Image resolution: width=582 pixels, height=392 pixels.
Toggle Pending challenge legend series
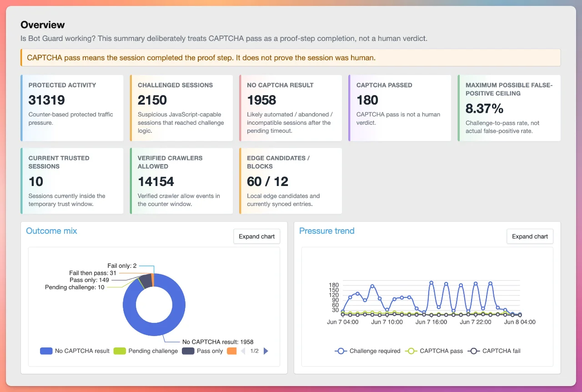(x=145, y=351)
